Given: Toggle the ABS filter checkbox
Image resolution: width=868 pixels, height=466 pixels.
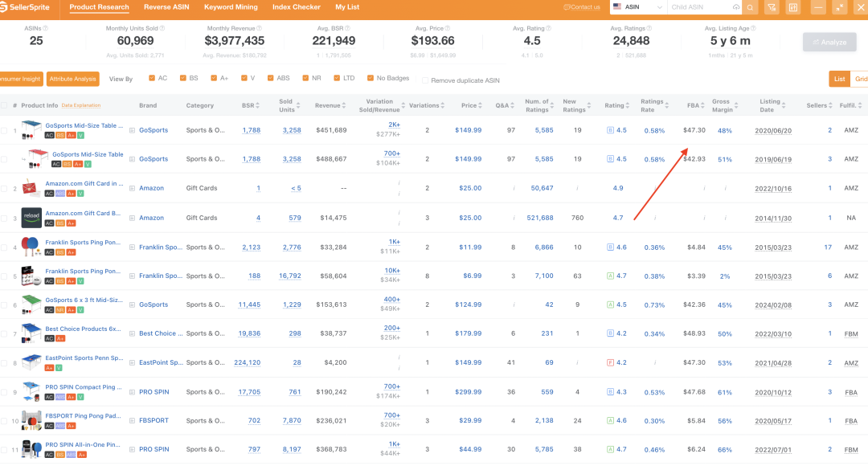Looking at the screenshot, I should click(x=270, y=78).
